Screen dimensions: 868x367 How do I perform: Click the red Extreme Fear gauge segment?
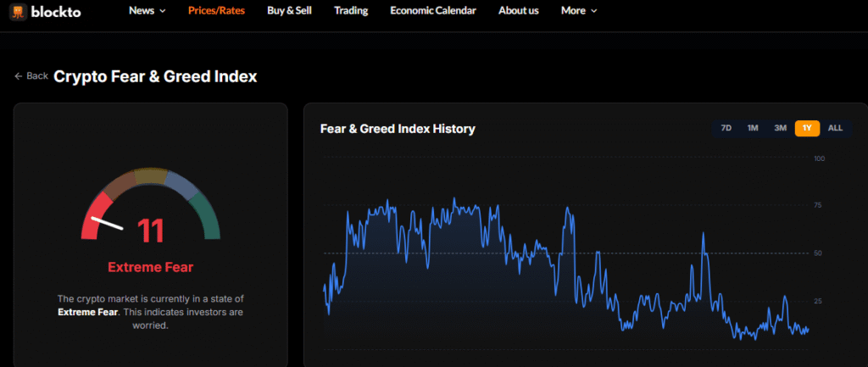[93, 214]
